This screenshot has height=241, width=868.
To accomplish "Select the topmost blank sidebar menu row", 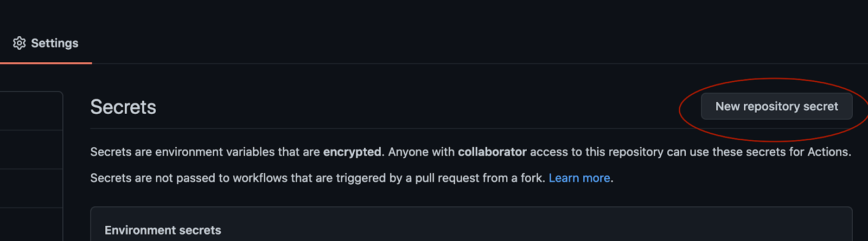I will pos(31,111).
